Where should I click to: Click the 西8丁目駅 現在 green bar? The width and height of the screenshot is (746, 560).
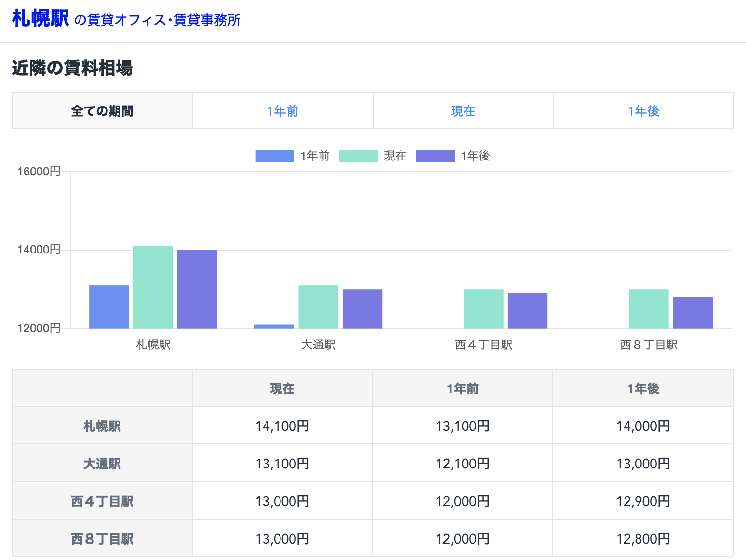(x=649, y=309)
